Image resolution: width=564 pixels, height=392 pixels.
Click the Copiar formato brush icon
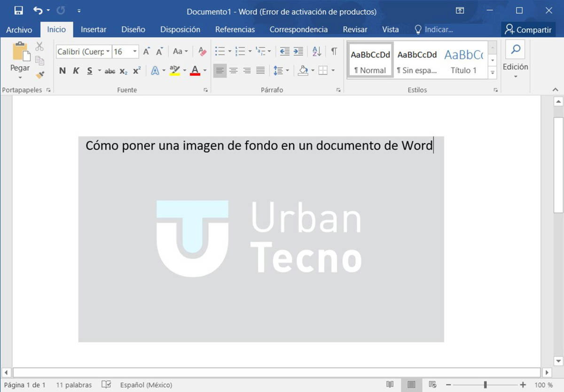(40, 74)
